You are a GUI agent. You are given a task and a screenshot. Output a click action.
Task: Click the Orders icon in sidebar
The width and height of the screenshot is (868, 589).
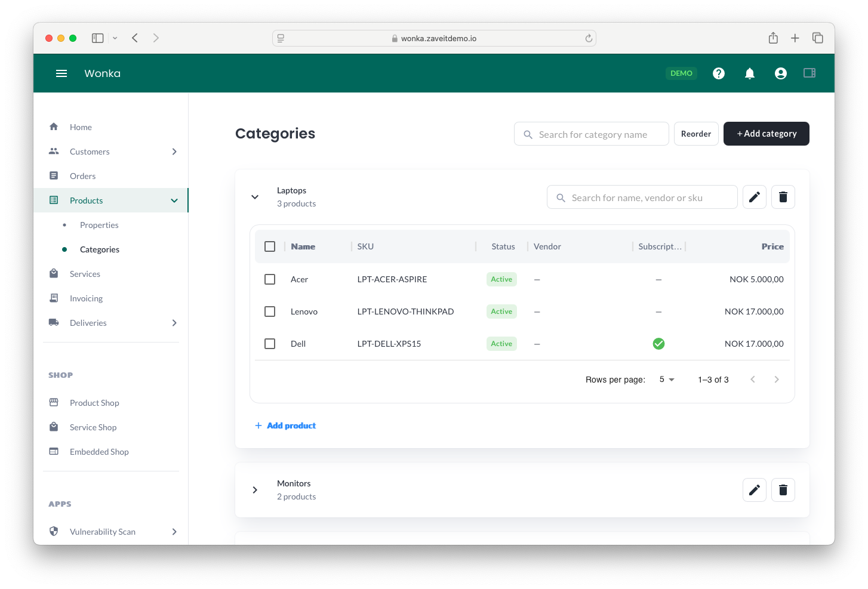pyautogui.click(x=54, y=175)
